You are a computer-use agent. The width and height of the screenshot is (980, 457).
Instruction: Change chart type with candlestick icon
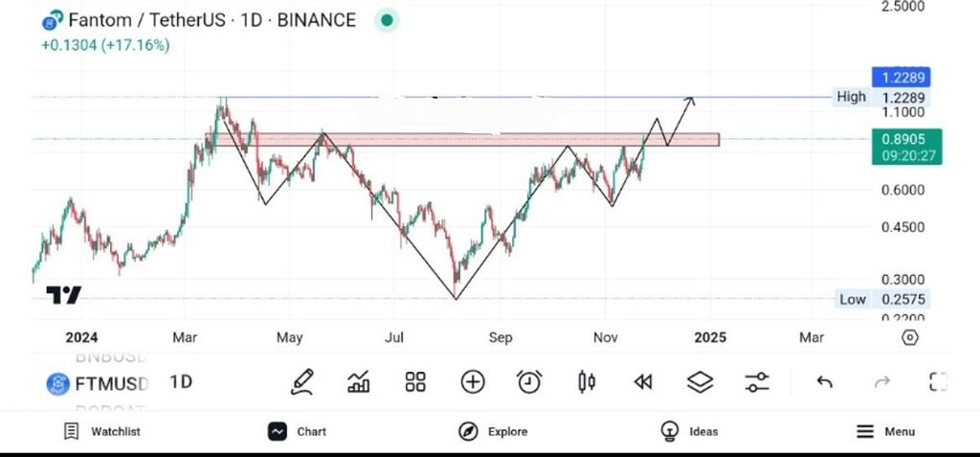click(587, 382)
